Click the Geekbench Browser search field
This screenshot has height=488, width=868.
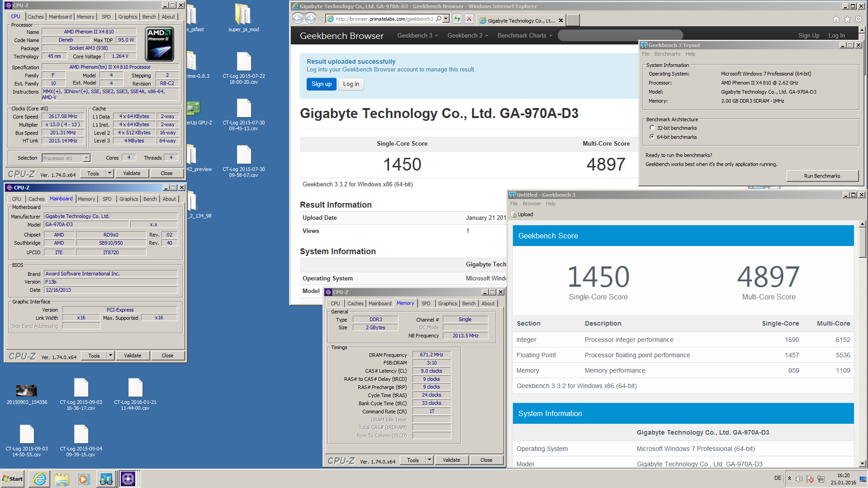pyautogui.click(x=620, y=35)
